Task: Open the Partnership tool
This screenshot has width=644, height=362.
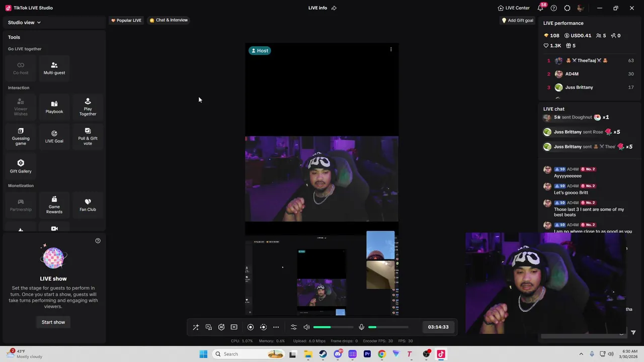Action: (21, 205)
